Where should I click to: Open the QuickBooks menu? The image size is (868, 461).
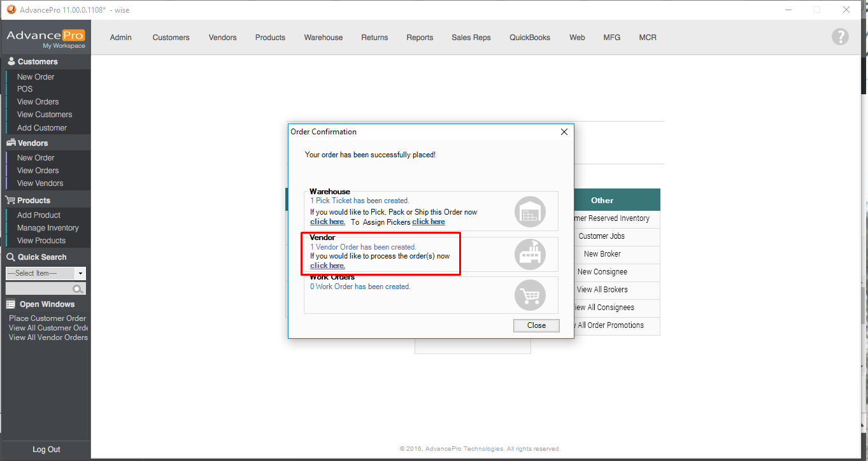[529, 38]
